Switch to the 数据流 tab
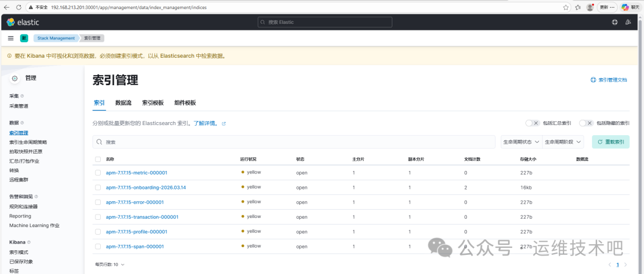Screen dimensions: 644x274 [123, 103]
